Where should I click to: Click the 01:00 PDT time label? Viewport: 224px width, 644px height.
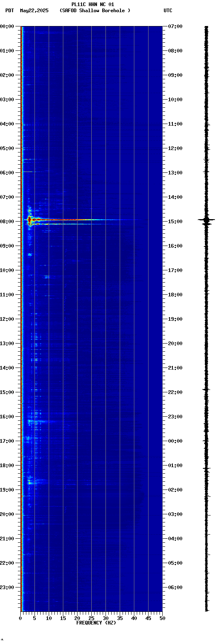click(7, 51)
